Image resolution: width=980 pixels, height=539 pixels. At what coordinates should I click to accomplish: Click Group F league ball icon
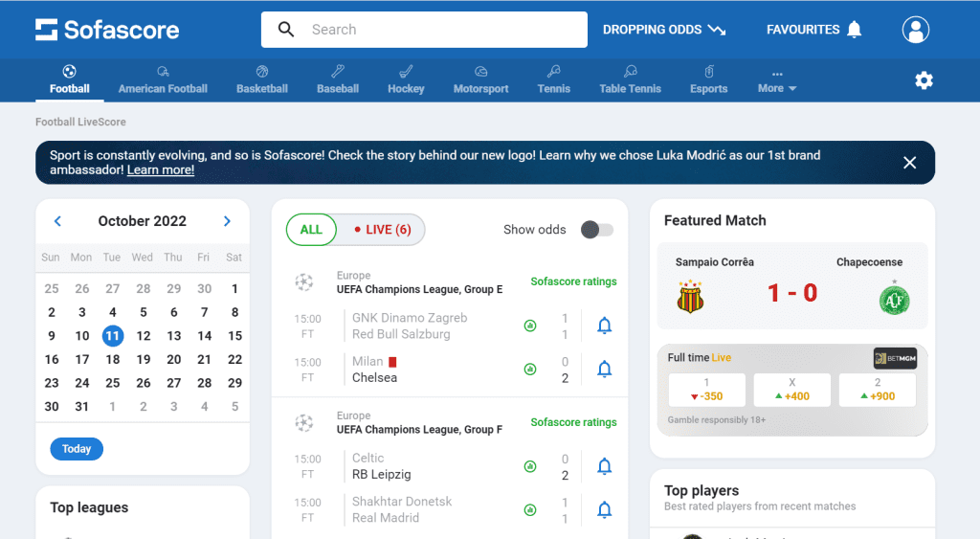[x=303, y=423]
